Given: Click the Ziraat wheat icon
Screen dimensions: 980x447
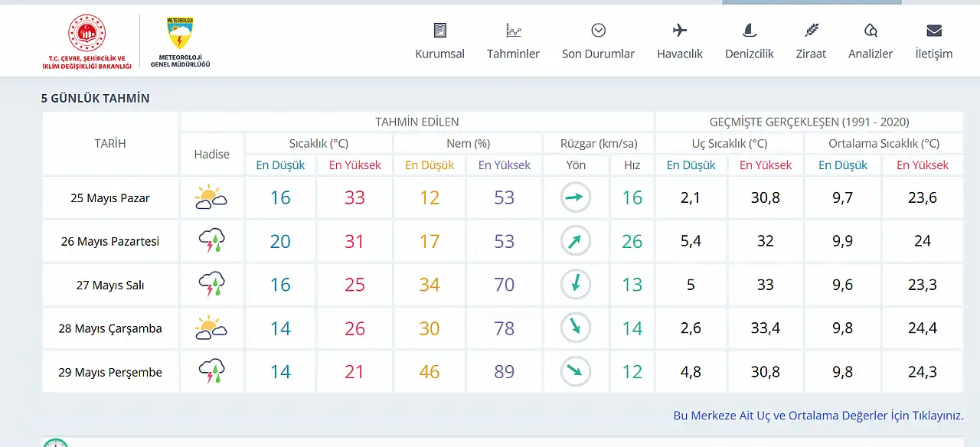Looking at the screenshot, I should 811,31.
